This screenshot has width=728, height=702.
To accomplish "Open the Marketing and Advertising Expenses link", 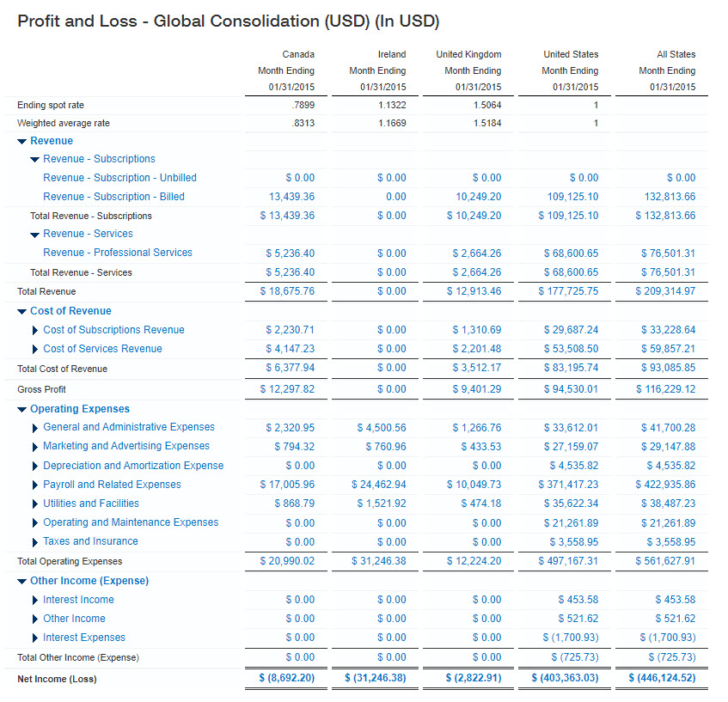I will [x=126, y=446].
